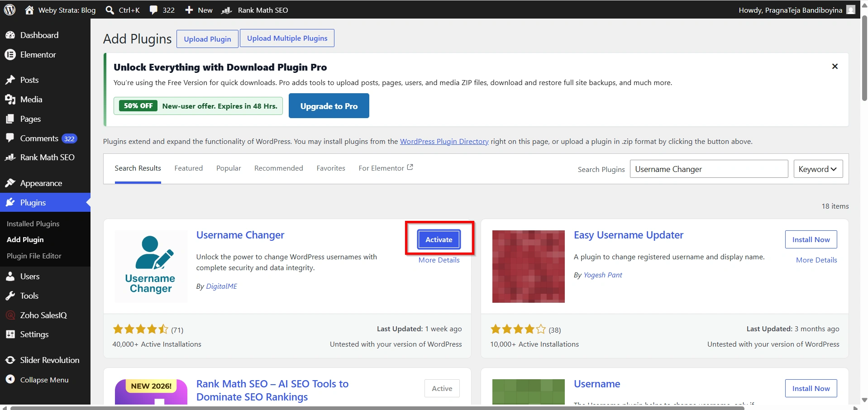The width and height of the screenshot is (868, 410).
Task: Open the Rank Math SEO plugin title link
Action: pyautogui.click(x=272, y=390)
